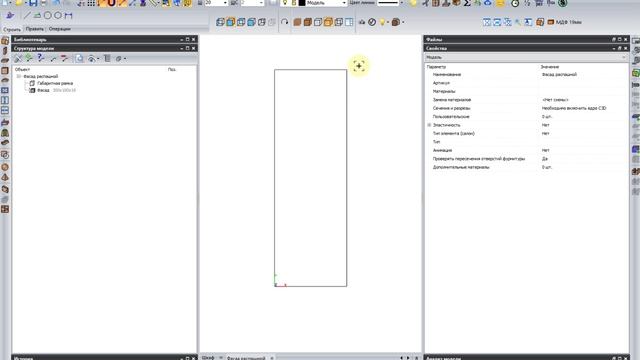This screenshot has height=360, width=640.
Task: Open the line style dropdown
Action: (402, 3)
